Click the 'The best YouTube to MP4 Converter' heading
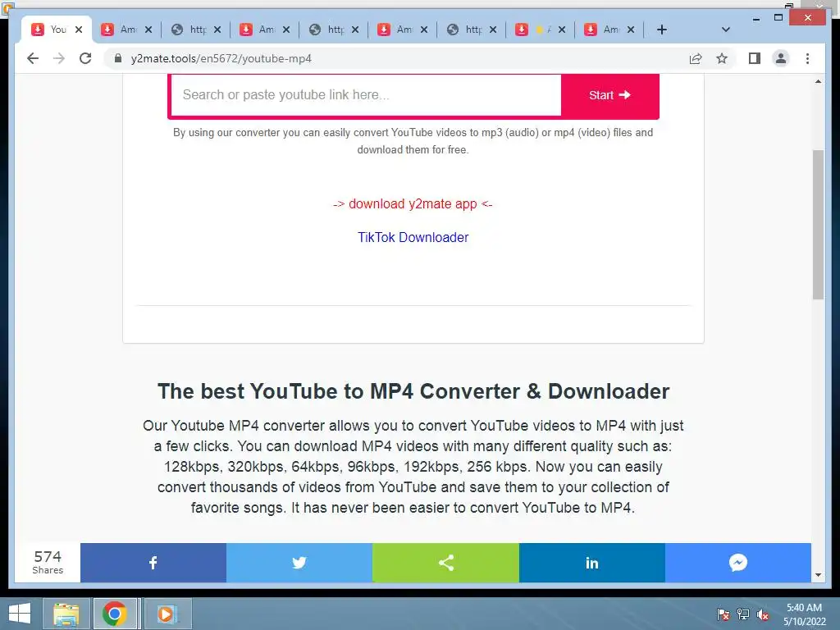The width and height of the screenshot is (840, 630). (413, 391)
